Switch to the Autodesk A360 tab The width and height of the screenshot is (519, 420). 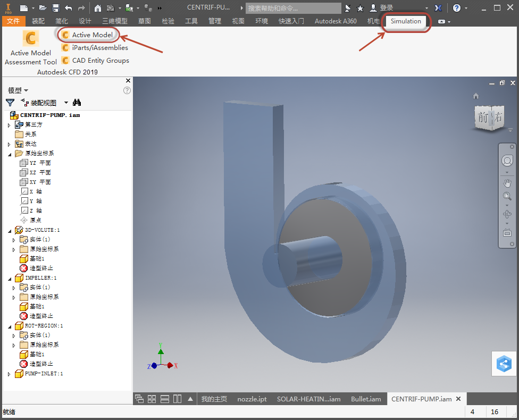pos(336,21)
